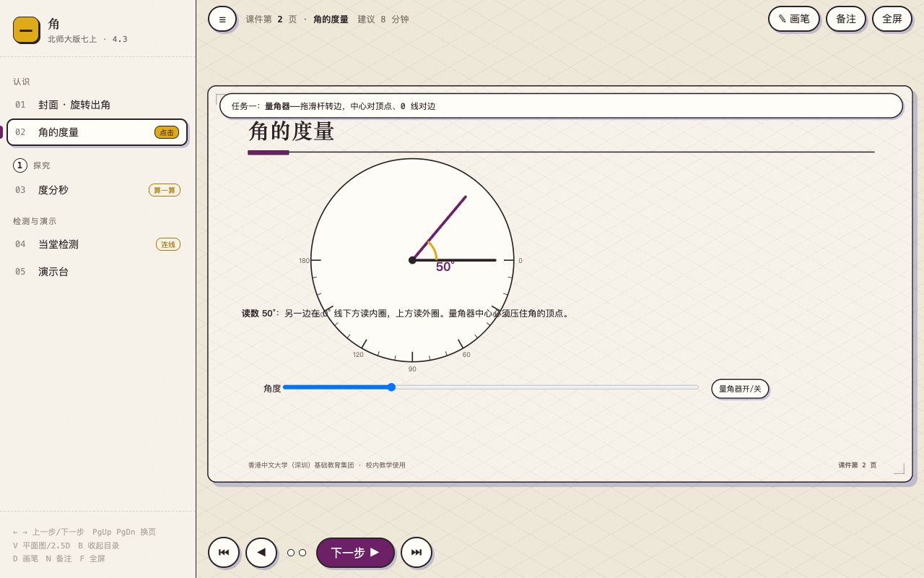Click the 读数 50° explanation text

(406, 314)
